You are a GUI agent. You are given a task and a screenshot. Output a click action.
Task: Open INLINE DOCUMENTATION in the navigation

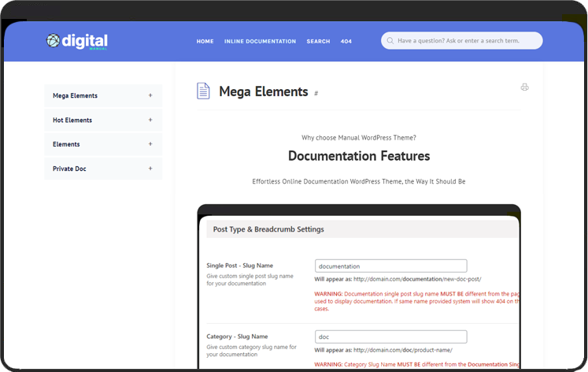[x=260, y=41]
